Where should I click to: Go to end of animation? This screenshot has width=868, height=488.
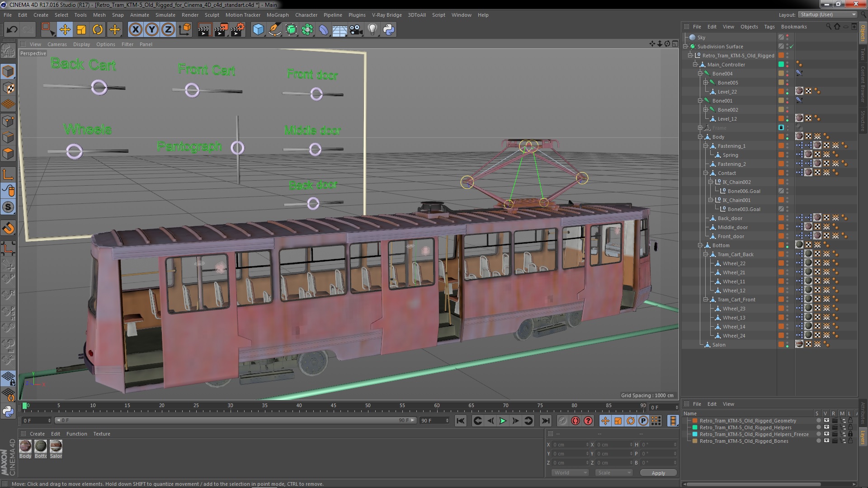[546, 421]
